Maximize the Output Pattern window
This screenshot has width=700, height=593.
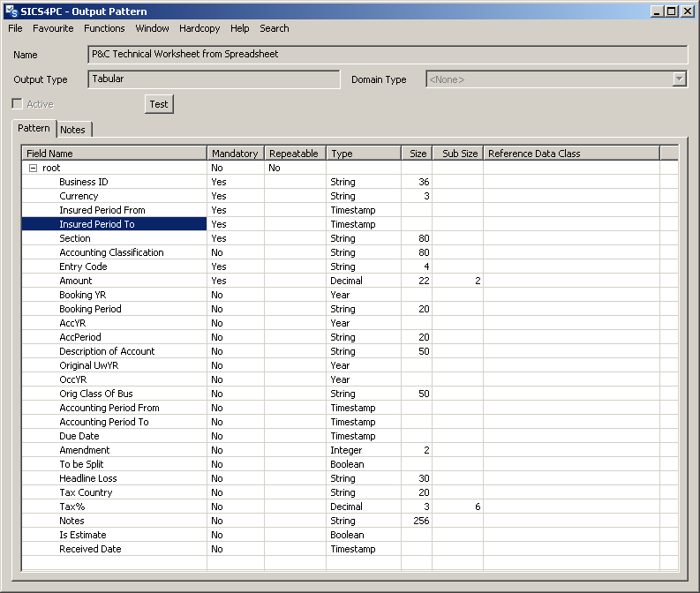point(672,11)
